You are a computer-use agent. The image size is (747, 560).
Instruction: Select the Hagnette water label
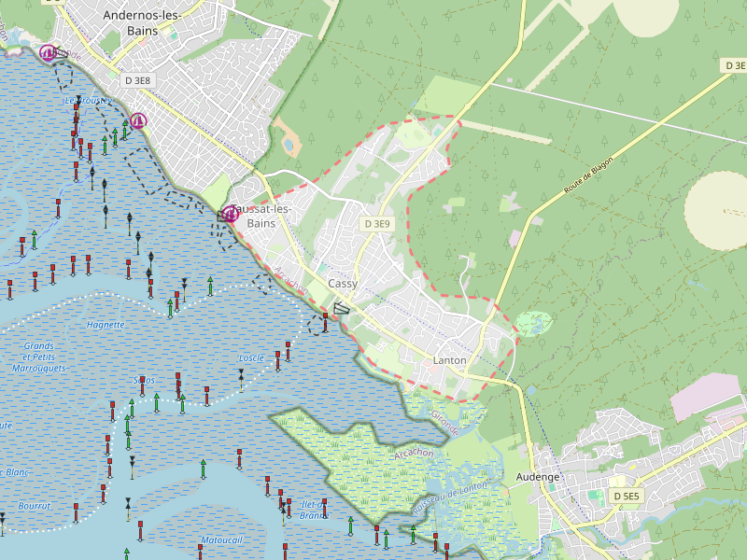point(105,325)
